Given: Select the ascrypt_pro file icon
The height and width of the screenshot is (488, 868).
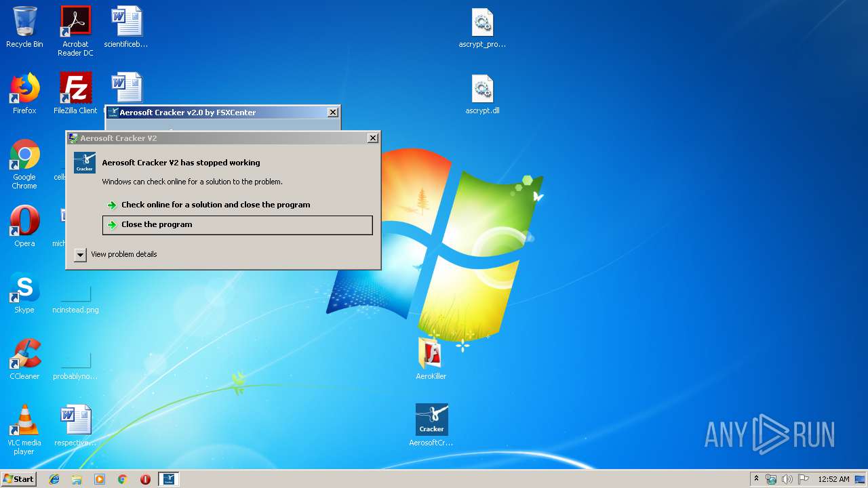Looking at the screenshot, I should click(x=482, y=27).
